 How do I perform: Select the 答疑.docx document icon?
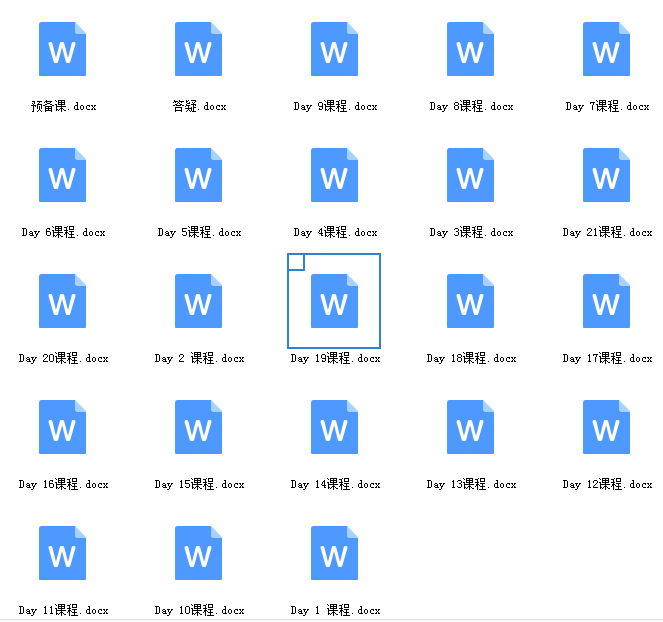point(199,49)
